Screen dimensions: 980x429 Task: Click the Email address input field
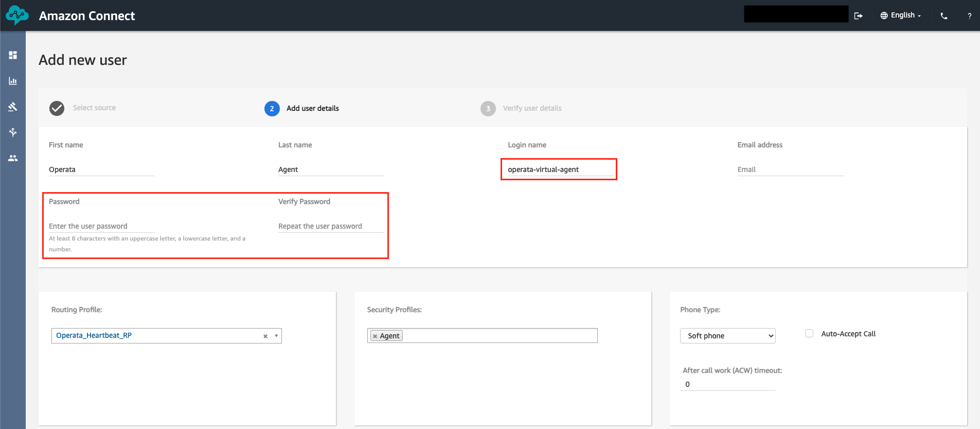[x=790, y=169]
